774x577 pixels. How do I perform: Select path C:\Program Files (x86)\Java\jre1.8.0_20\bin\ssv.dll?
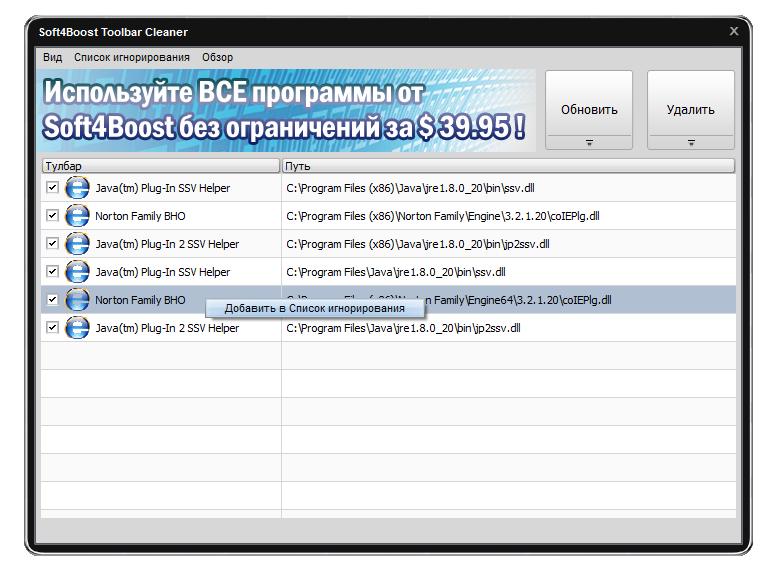[410, 188]
